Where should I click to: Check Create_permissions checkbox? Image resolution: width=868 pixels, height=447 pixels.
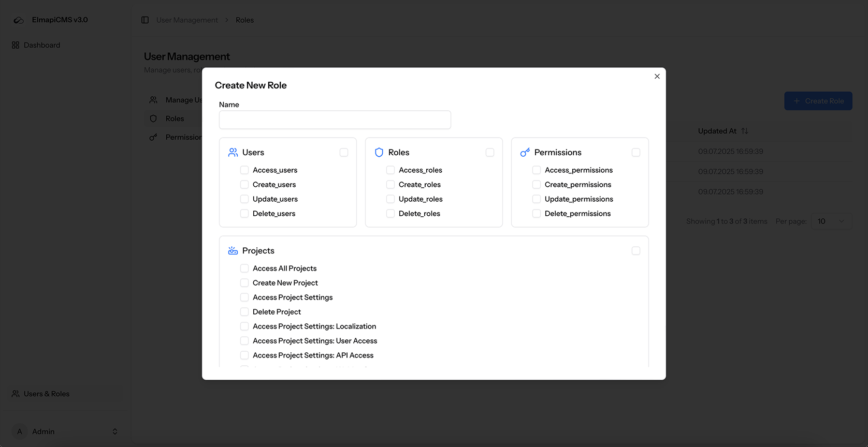point(537,185)
